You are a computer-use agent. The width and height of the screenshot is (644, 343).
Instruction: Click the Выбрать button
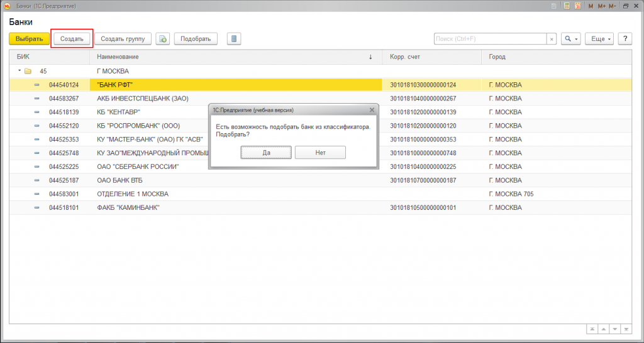[x=29, y=39]
